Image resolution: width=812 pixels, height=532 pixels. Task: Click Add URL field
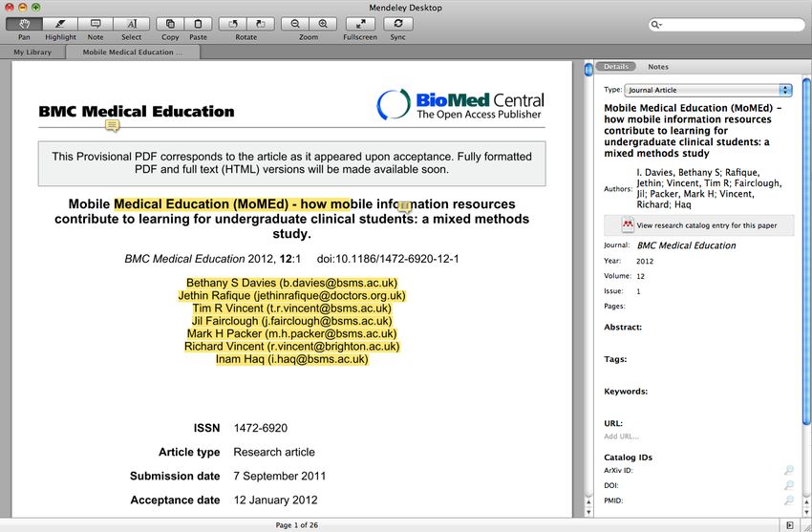coord(621,436)
